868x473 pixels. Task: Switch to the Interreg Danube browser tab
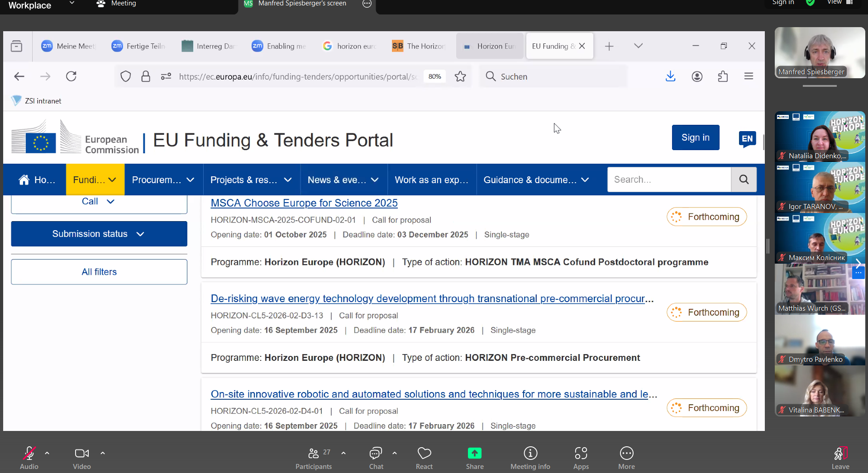click(x=209, y=46)
